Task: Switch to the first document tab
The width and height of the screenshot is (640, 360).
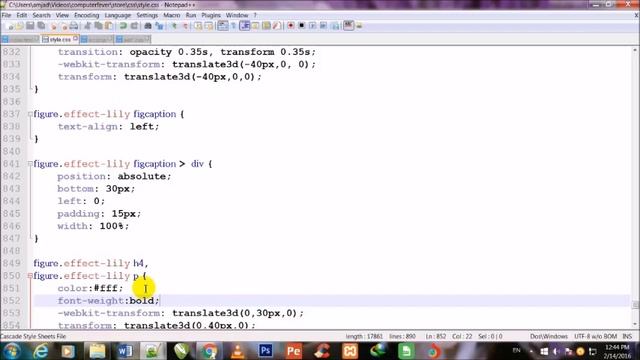Action: tap(20, 39)
